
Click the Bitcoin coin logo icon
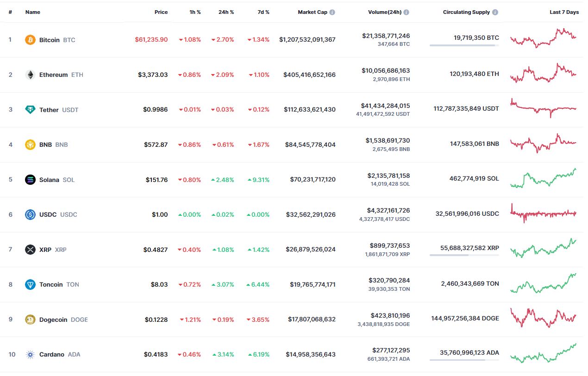point(30,40)
